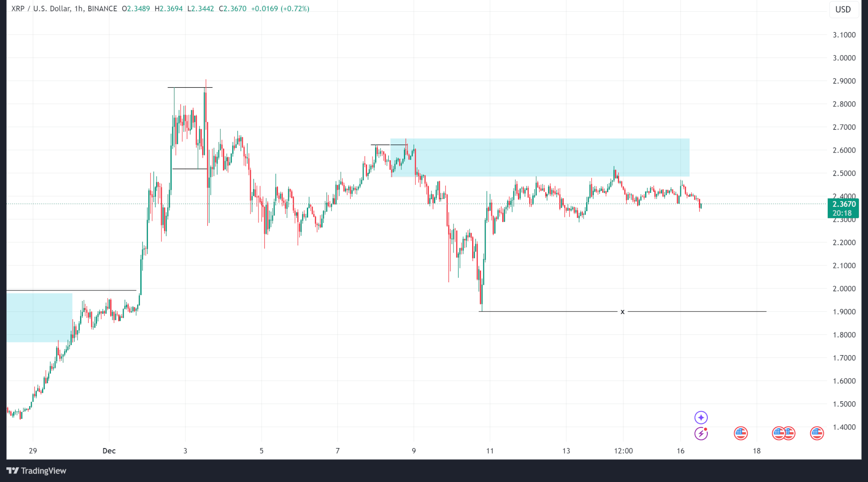Click the purple lightning bolt icon
This screenshot has width=868, height=482.
[x=701, y=433]
